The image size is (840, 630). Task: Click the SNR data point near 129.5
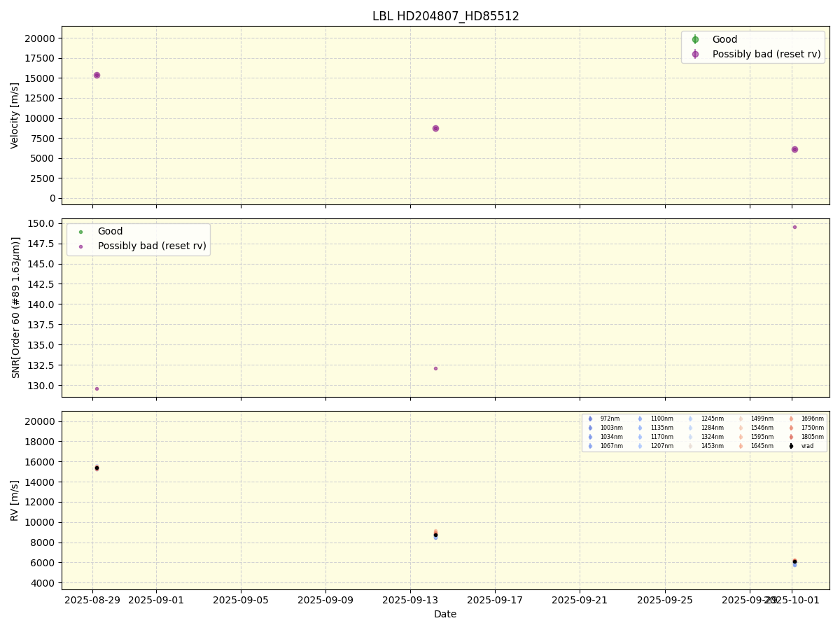point(97,388)
